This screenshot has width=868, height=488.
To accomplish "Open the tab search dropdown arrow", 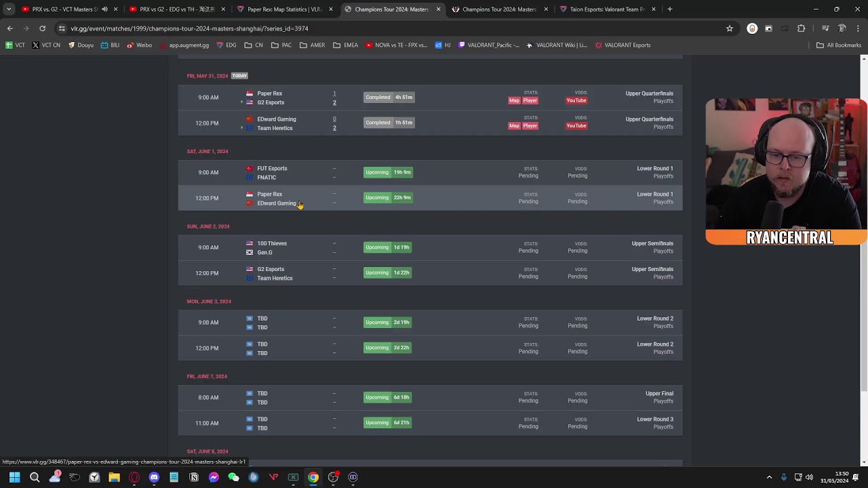I will (x=9, y=9).
